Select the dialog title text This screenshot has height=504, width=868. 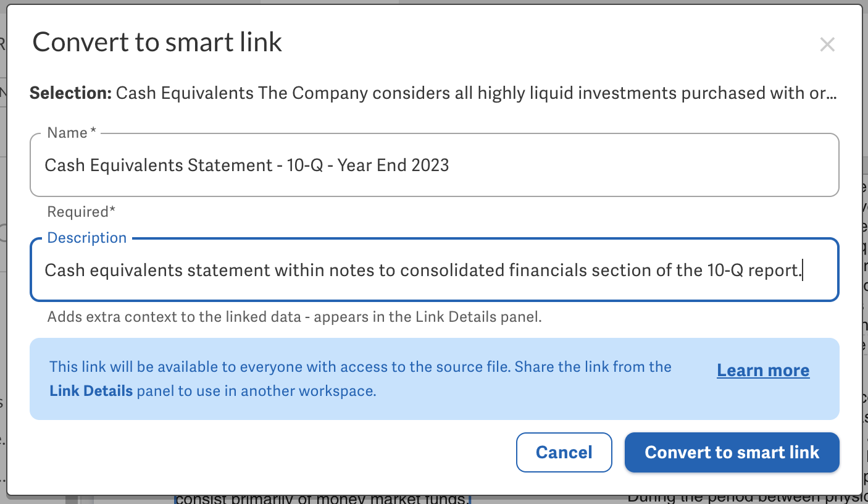point(157,42)
